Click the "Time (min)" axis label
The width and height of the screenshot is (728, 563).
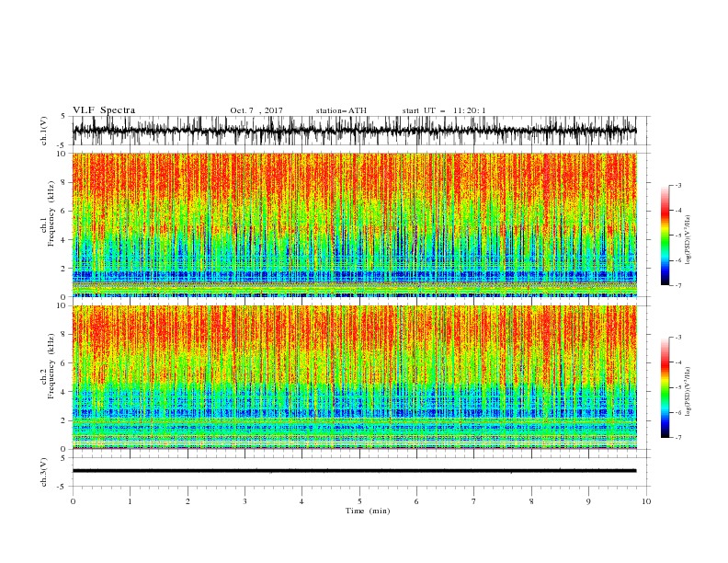368,511
